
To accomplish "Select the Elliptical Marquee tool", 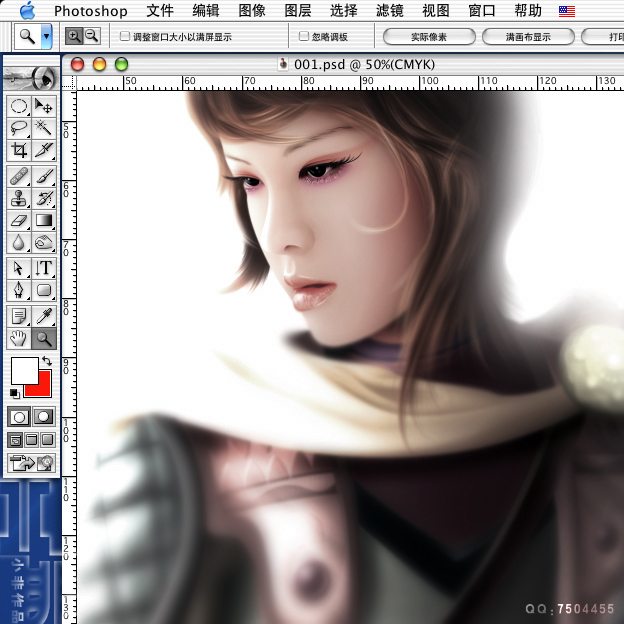I will [x=19, y=106].
